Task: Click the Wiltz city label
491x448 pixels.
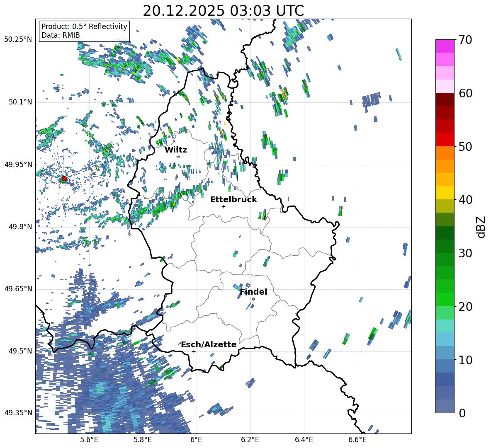Action: pos(176,150)
